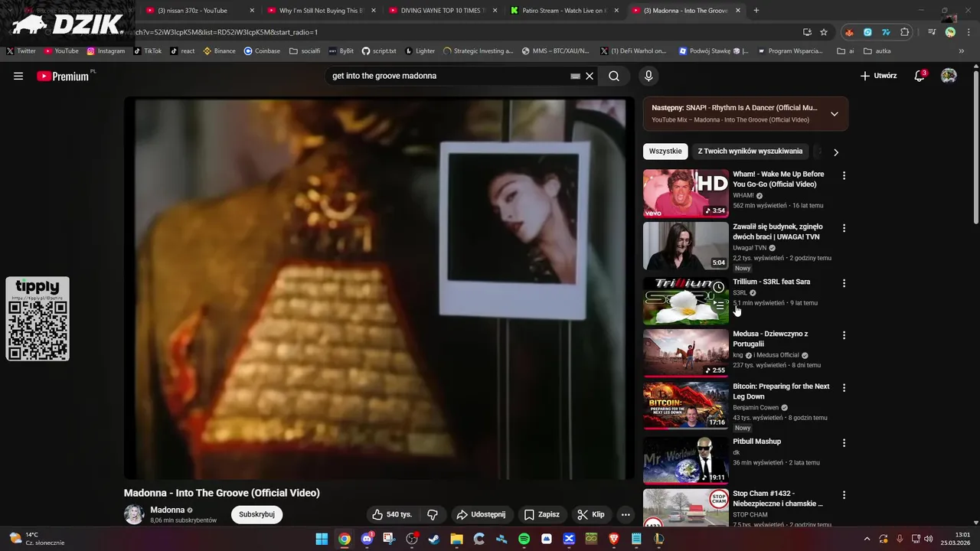This screenshot has width=980, height=551.
Task: Like the video with 540 tys. thumbs up
Action: tap(392, 514)
